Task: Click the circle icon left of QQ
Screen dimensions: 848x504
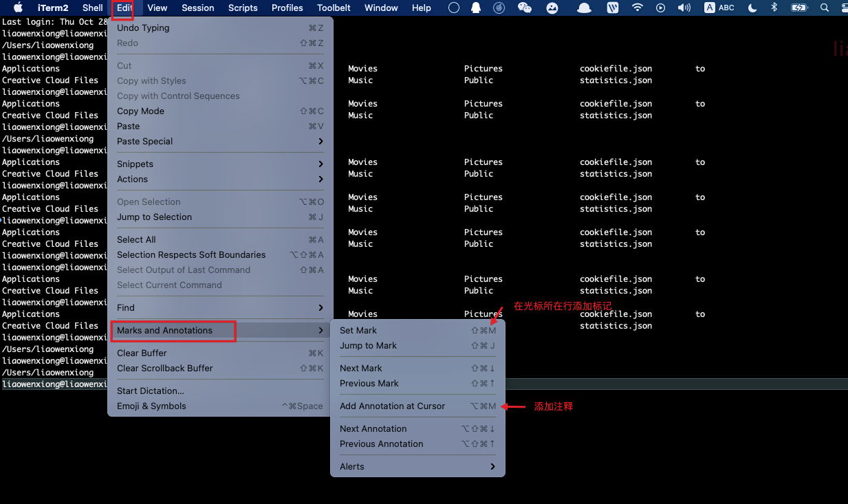Action: [454, 8]
